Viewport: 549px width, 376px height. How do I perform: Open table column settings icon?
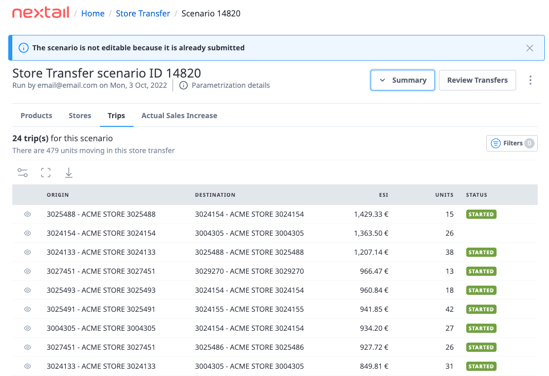[x=23, y=173]
